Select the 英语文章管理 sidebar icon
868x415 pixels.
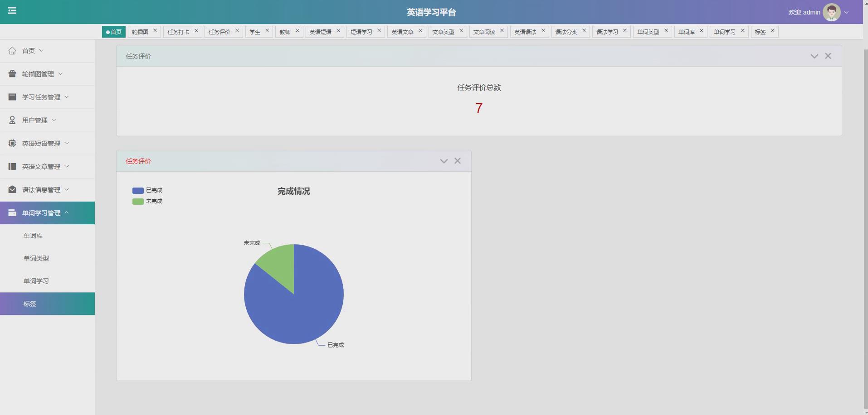pos(12,166)
